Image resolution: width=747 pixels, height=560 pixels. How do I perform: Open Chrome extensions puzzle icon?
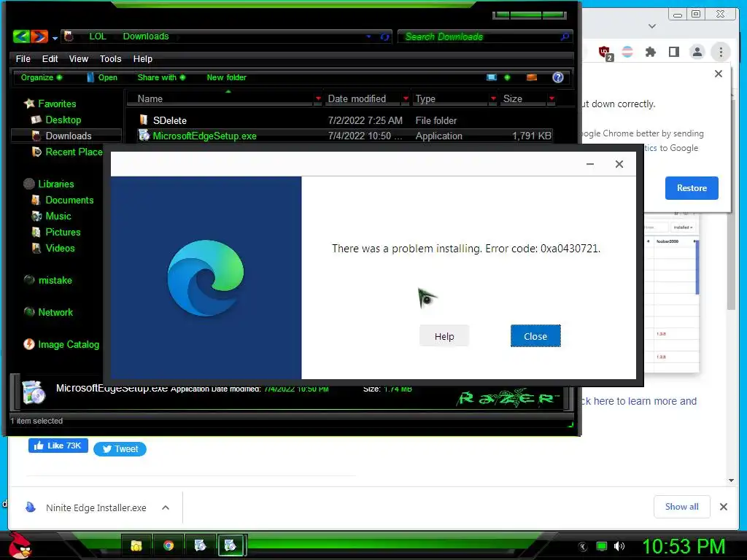pos(650,52)
